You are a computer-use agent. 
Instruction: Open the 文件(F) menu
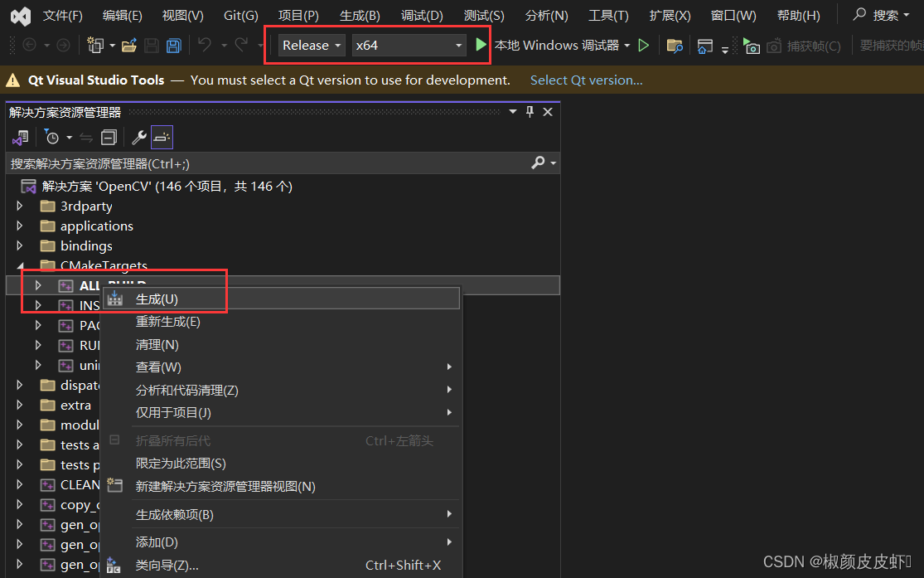click(x=62, y=15)
